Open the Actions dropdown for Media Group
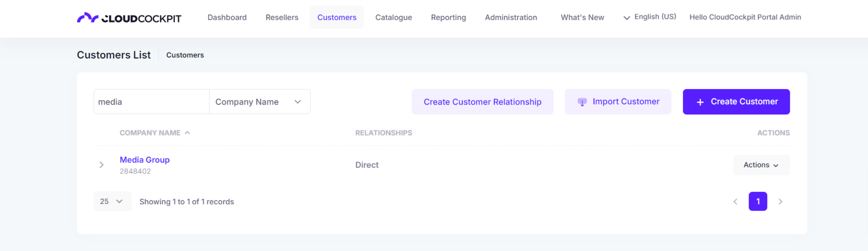This screenshot has width=868, height=251. tap(761, 165)
